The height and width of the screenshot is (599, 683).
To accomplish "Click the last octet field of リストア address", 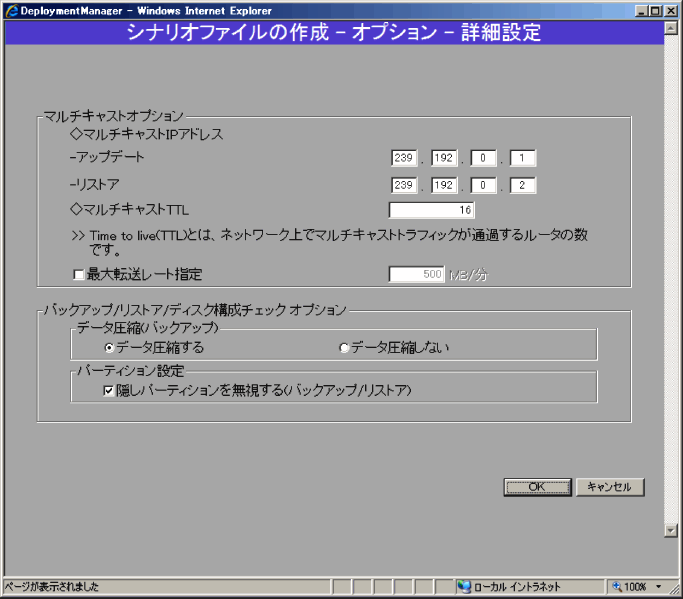I will point(523,185).
